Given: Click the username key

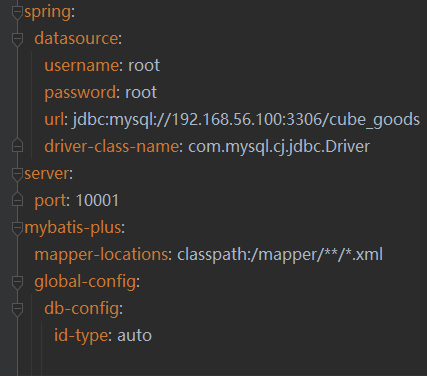Looking at the screenshot, I should [81, 65].
